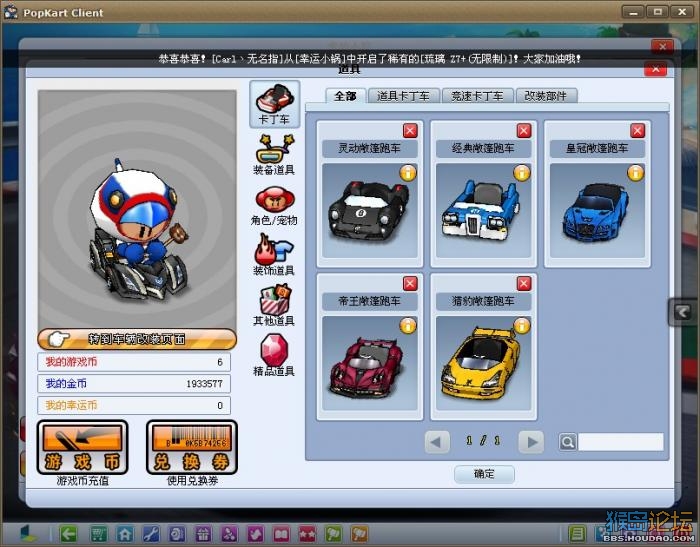This screenshot has width=700, height=547.
Task: Open the blue wheel icon in the bottom bar
Action: (177, 534)
